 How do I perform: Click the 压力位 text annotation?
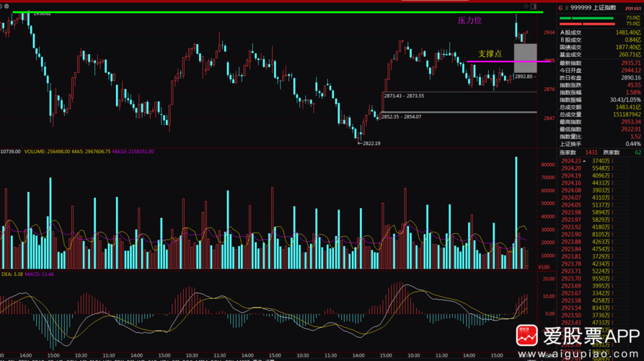469,21
